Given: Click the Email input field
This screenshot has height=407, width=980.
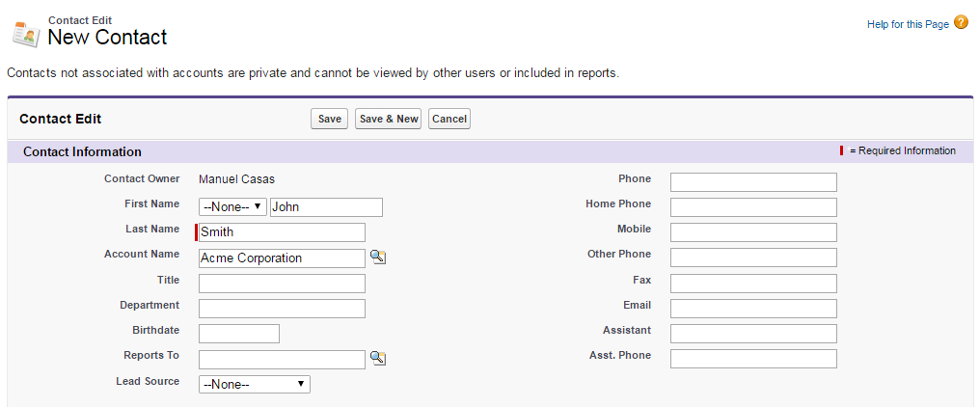Looking at the screenshot, I should coord(753,309).
